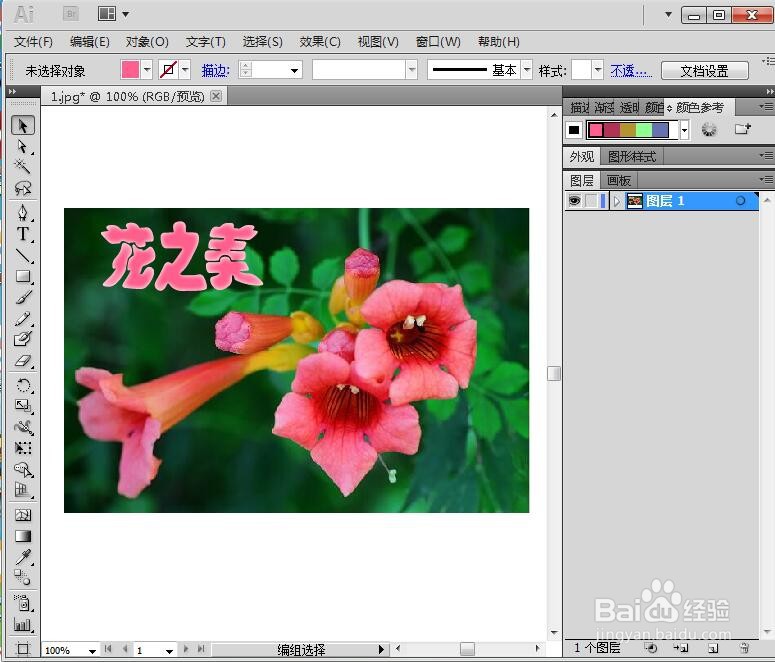Select the Symbol Sprayer tool
The width and height of the screenshot is (775, 662).
23,603
